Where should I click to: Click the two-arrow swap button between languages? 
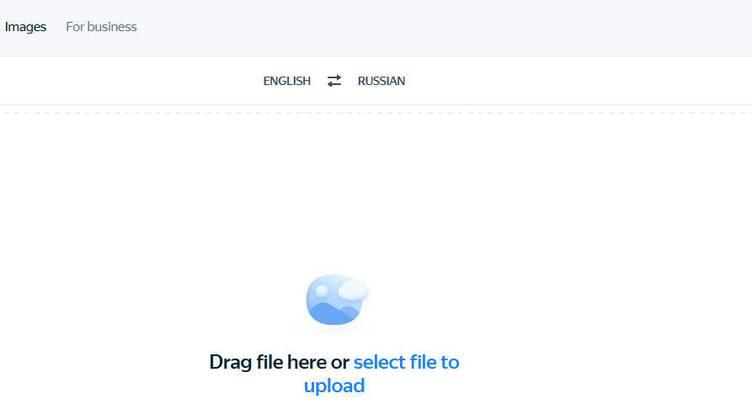[x=334, y=81]
